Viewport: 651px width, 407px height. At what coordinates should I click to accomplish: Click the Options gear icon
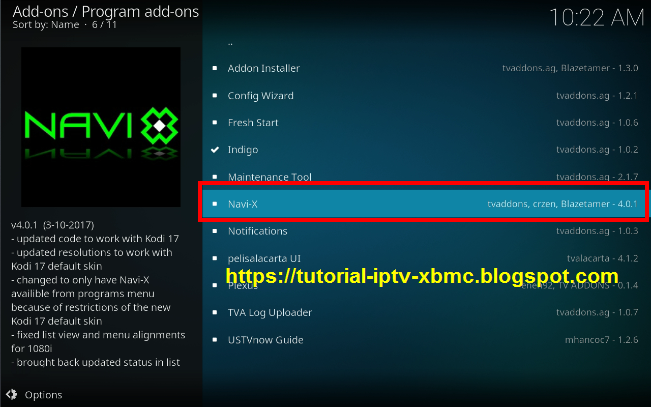click(x=12, y=395)
